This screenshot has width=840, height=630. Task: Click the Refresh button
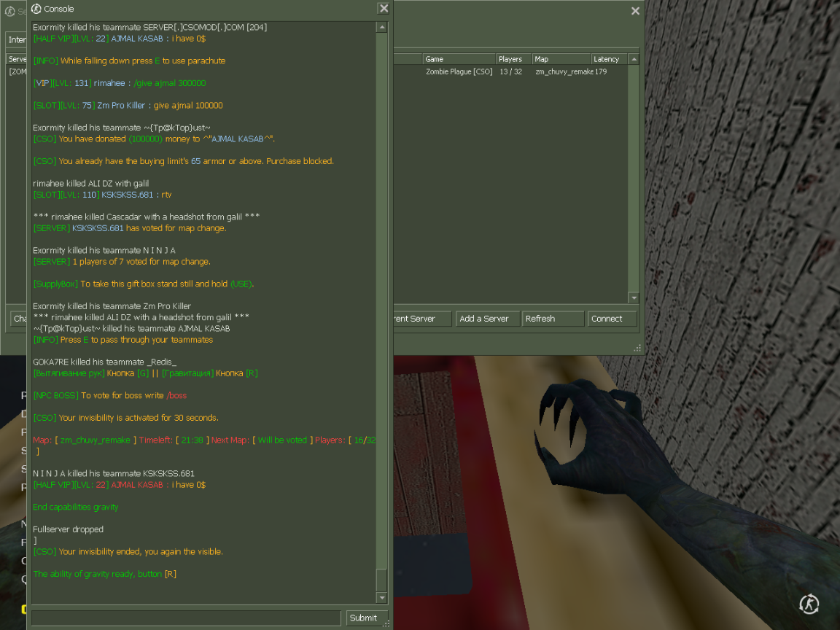(553, 319)
